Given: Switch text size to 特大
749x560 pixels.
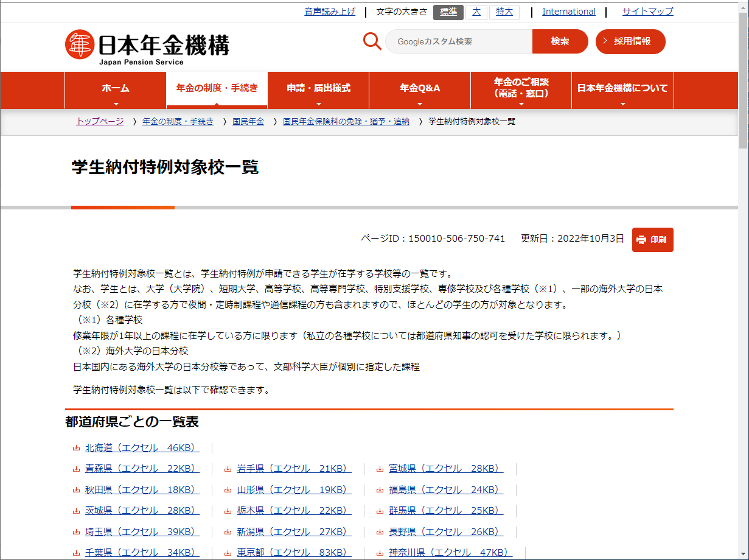Looking at the screenshot, I should 504,12.
